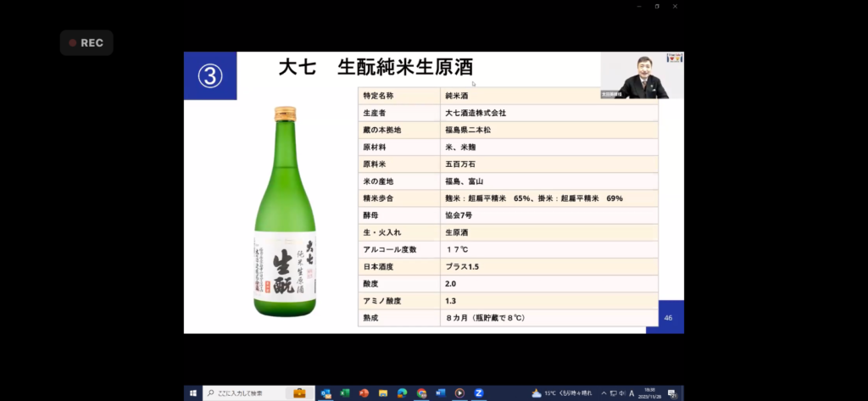Click the volume speaker icon
This screenshot has width=868, height=401.
(x=622, y=393)
